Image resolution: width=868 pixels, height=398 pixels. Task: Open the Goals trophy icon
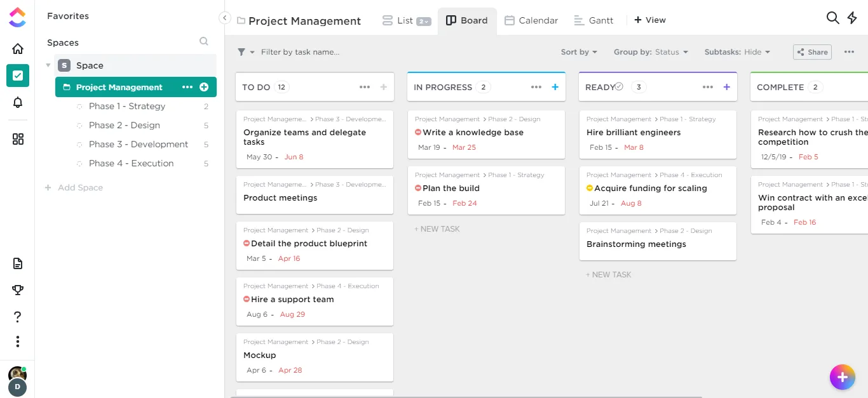[x=17, y=289]
